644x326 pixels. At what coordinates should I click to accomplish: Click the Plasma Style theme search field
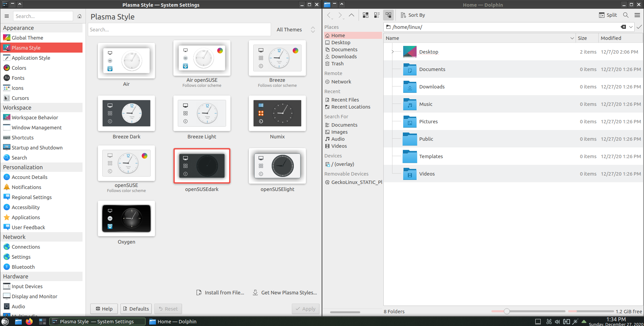click(x=179, y=30)
